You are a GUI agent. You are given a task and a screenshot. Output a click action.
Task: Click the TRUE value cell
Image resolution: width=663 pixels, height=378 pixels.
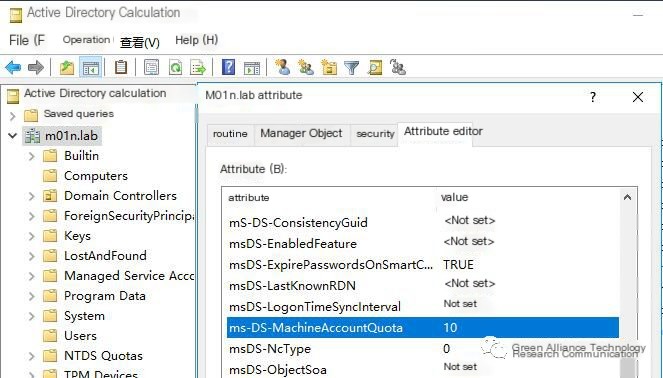[x=458, y=265]
